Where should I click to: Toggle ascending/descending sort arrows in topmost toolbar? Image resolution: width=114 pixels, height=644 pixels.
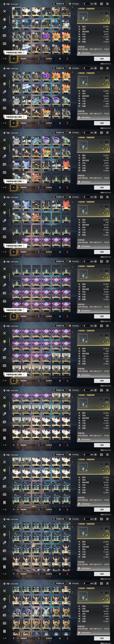(x=39, y=59)
